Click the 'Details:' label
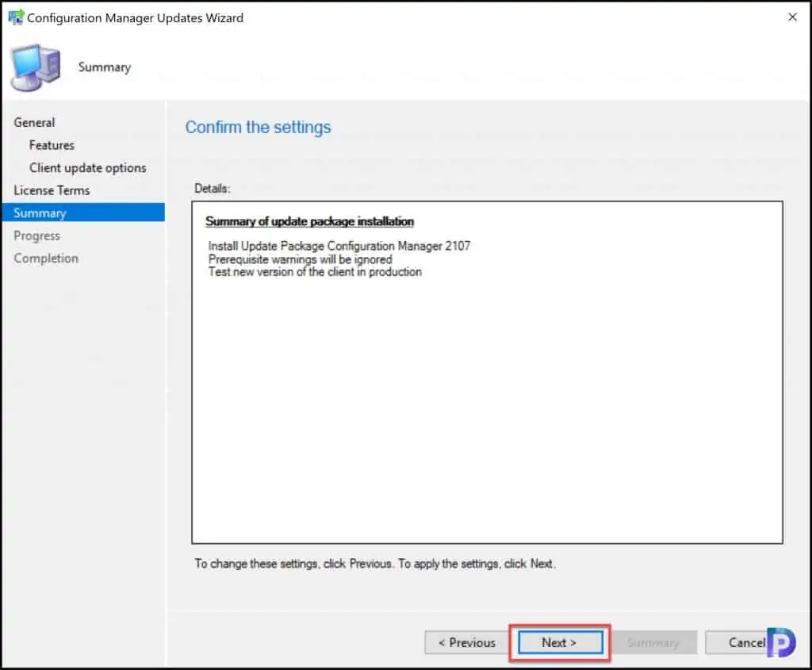 point(213,189)
